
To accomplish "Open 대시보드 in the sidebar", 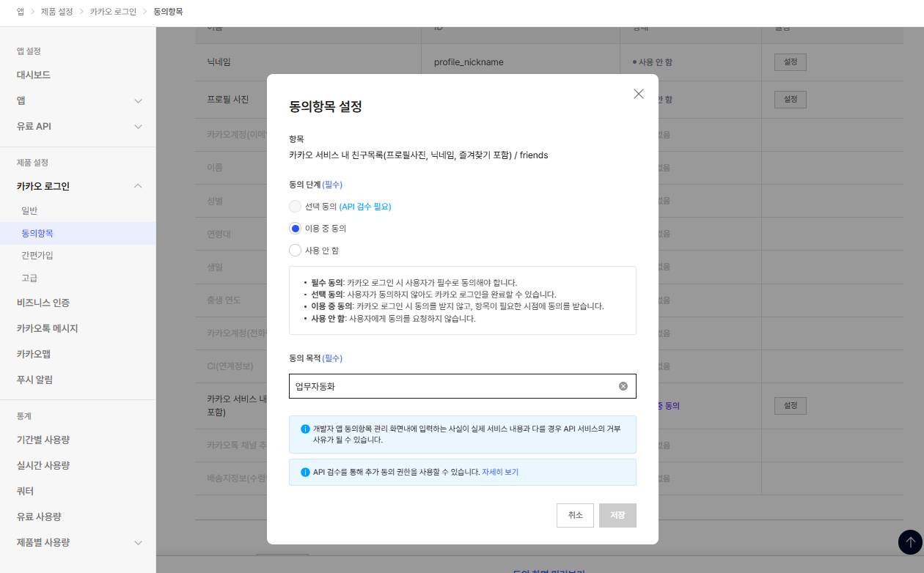I will [34, 75].
